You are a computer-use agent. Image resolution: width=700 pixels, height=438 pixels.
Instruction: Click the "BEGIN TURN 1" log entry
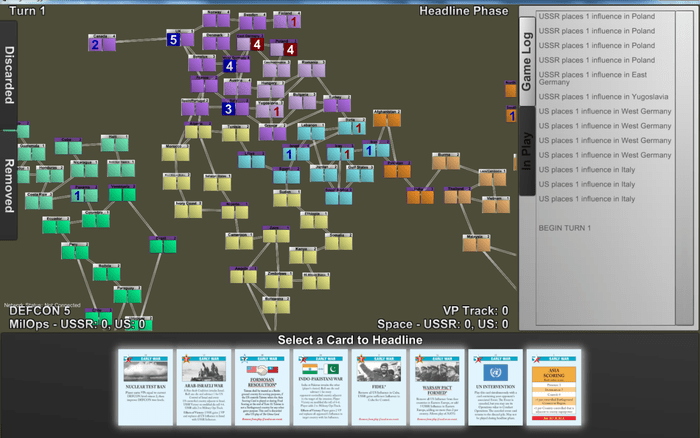565,228
